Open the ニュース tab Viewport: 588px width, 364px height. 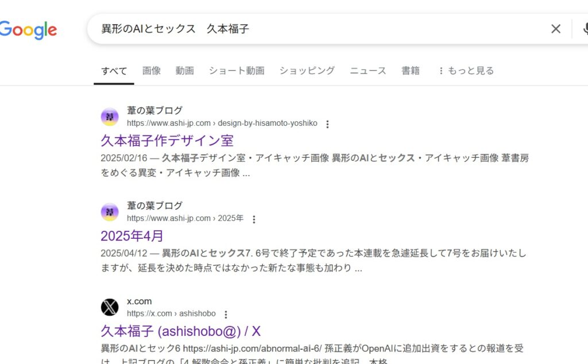[368, 71]
